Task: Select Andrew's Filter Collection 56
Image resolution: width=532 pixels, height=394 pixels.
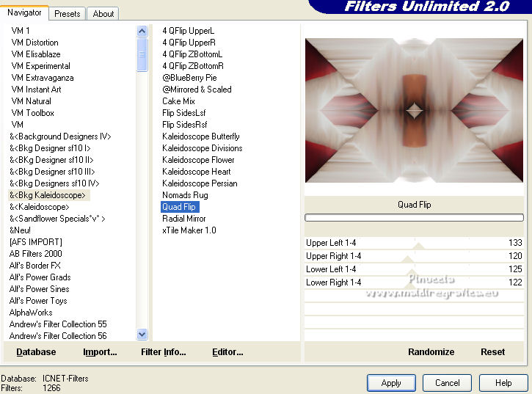Action: [x=58, y=336]
